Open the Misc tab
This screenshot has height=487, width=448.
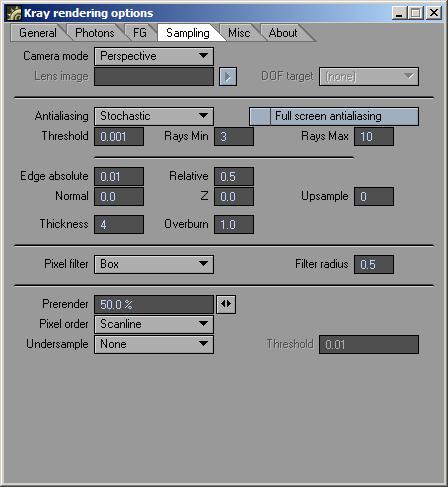(x=239, y=33)
